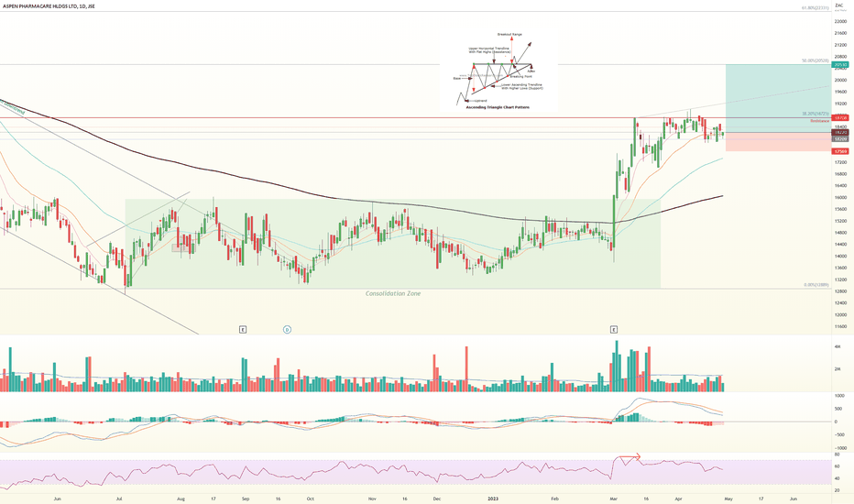The image size is (854, 504).
Task: Click the 61.80%(22331) Fibonacci label
Action: coord(816,8)
